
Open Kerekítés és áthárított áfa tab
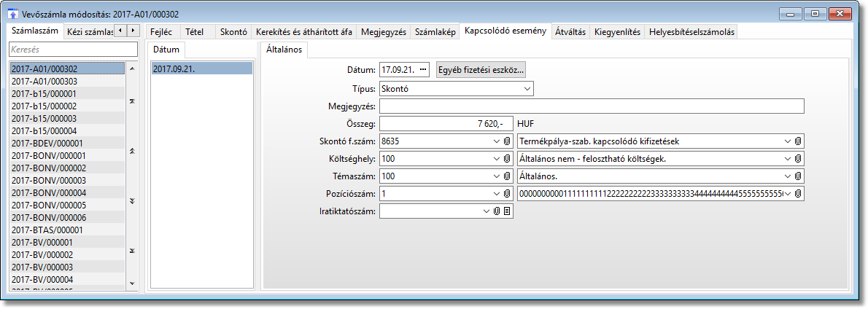304,32
